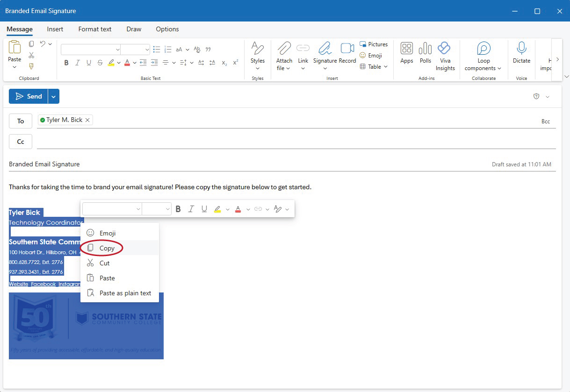Click the shield icon beside Send row
Screen dimensions: 570x392
click(x=536, y=96)
